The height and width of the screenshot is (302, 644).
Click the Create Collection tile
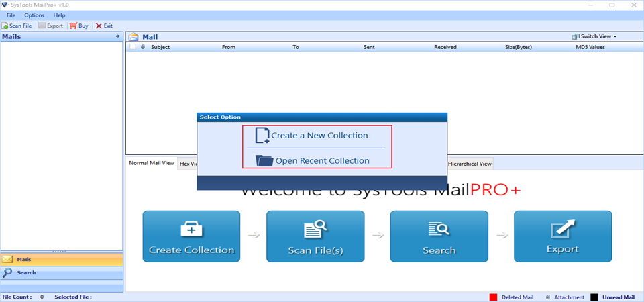click(x=191, y=236)
